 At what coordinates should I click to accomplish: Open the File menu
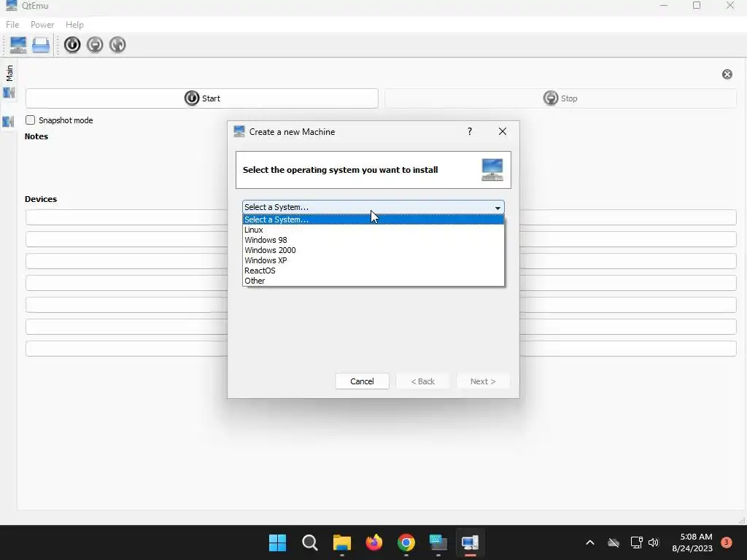click(x=12, y=24)
